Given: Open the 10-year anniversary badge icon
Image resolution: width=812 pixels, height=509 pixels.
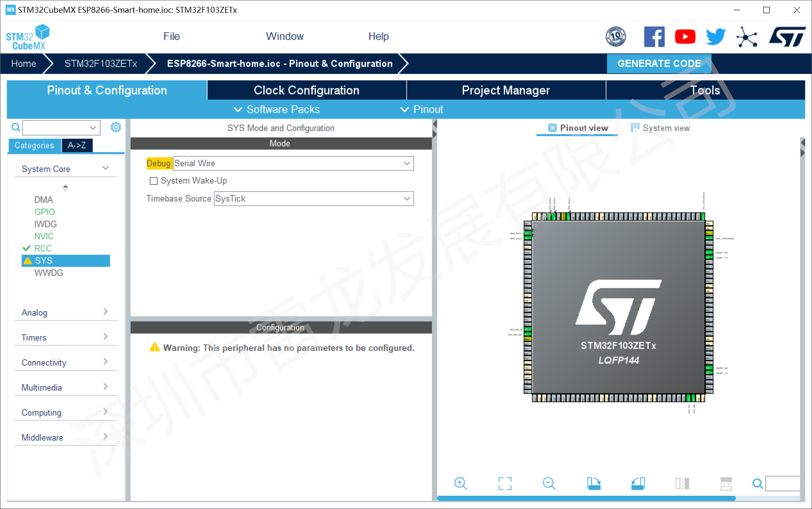Looking at the screenshot, I should pos(616,37).
